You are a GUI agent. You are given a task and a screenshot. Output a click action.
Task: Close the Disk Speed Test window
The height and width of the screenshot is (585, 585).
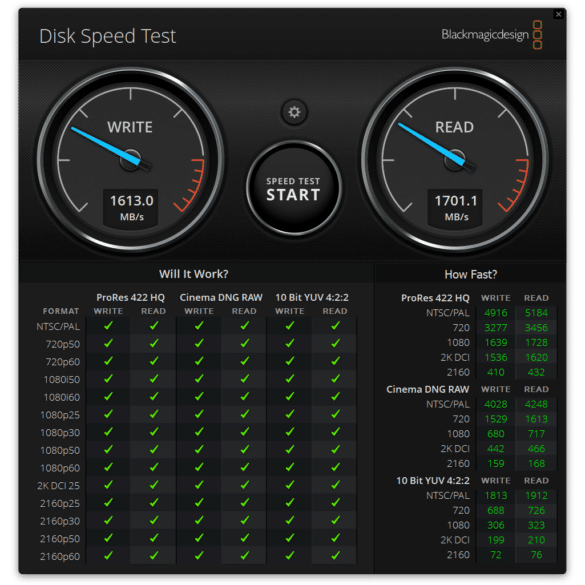(x=558, y=14)
